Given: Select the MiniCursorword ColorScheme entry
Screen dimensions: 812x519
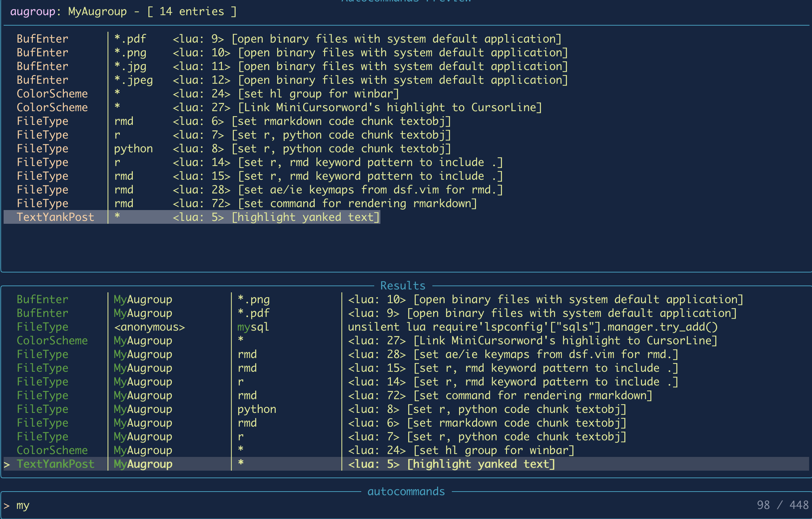Looking at the screenshot, I should click(144, 107).
